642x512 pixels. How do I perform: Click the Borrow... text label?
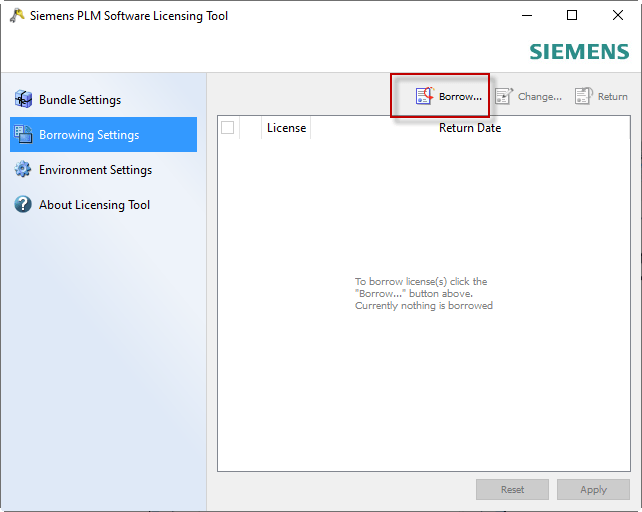[460, 97]
